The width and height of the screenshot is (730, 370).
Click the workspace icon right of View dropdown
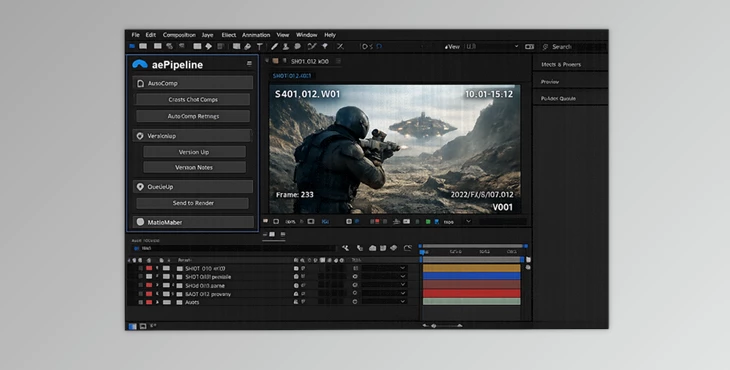coord(529,47)
